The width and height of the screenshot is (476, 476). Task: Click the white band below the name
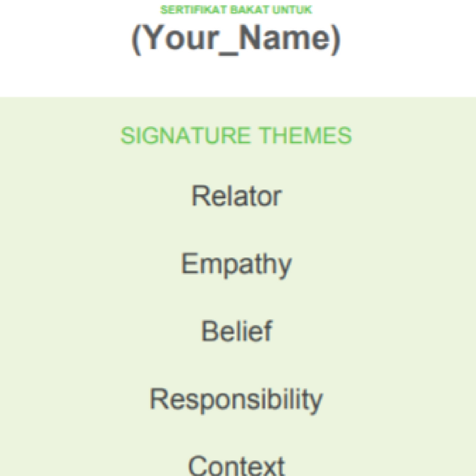(238, 77)
